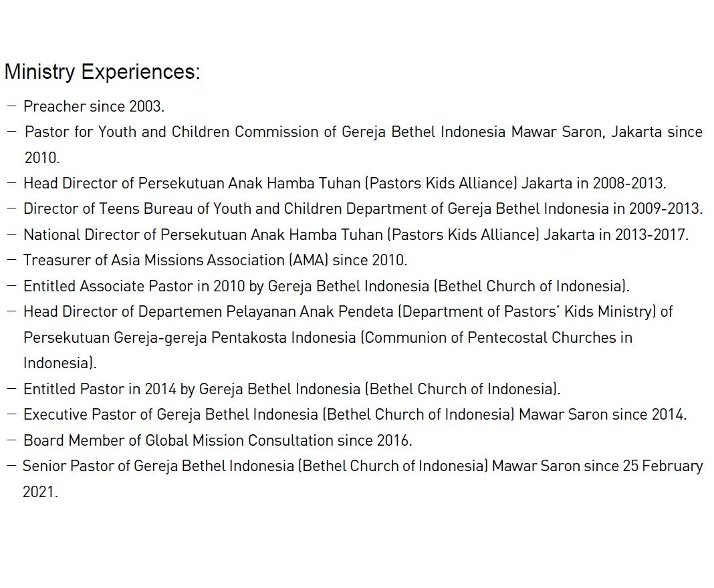This screenshot has height=588, width=714.
Task: Click the Director of Teens Bureau entry
Action: [363, 209]
